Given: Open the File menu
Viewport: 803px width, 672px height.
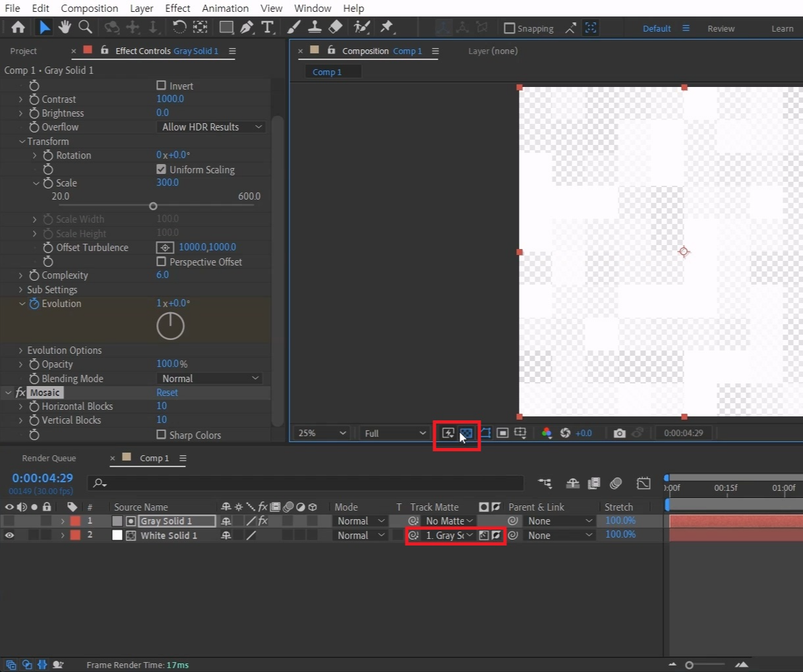Looking at the screenshot, I should pyautogui.click(x=13, y=8).
